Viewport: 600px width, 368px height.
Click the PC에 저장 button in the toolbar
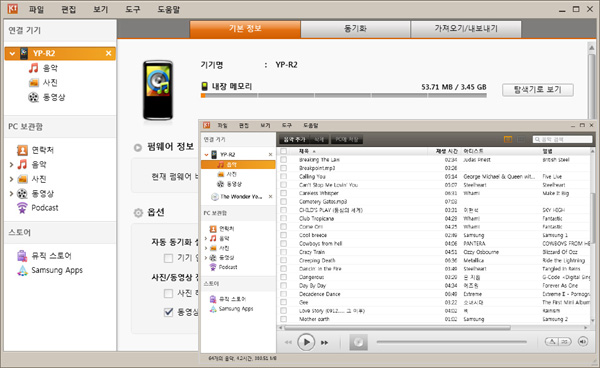[x=347, y=140]
